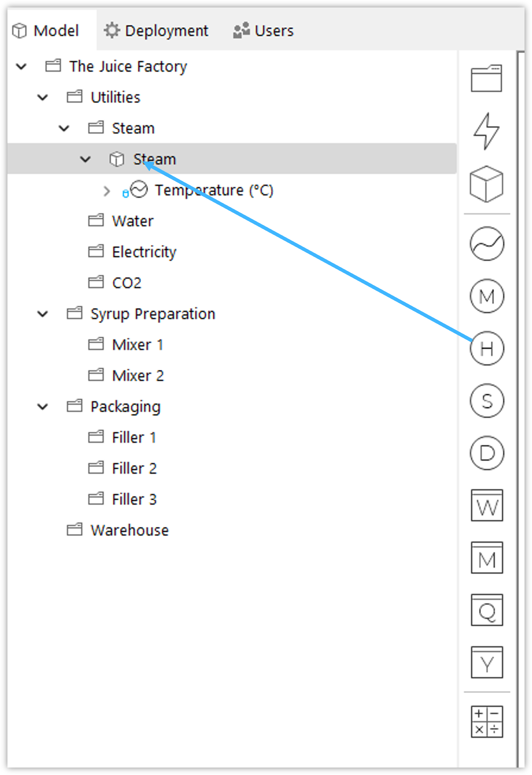
Task: Expand the Temperature (°C) item
Action: tap(107, 191)
